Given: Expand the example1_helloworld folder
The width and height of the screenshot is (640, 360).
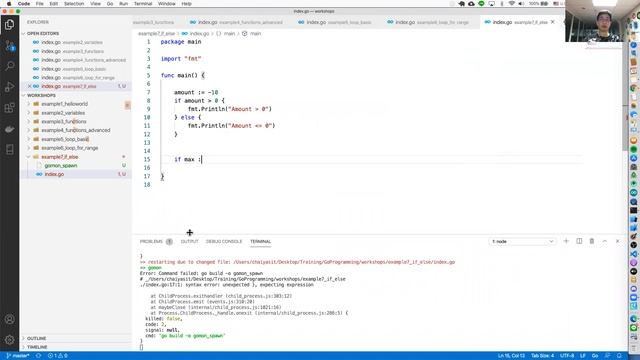Looking at the screenshot, I should pyautogui.click(x=64, y=104).
